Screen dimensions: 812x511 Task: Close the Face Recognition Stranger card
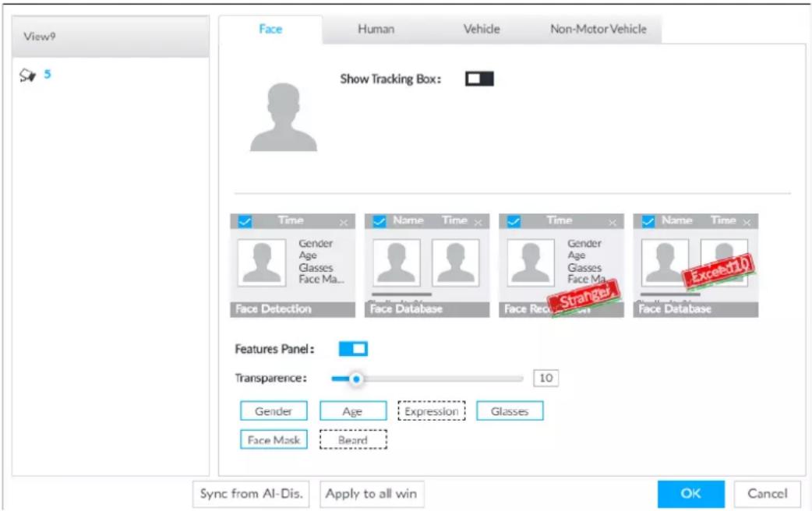coord(613,223)
